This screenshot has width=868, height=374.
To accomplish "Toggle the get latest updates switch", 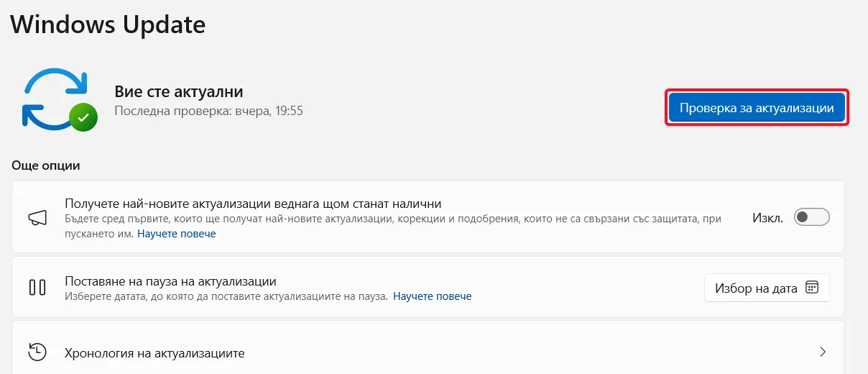I will pyautogui.click(x=811, y=217).
